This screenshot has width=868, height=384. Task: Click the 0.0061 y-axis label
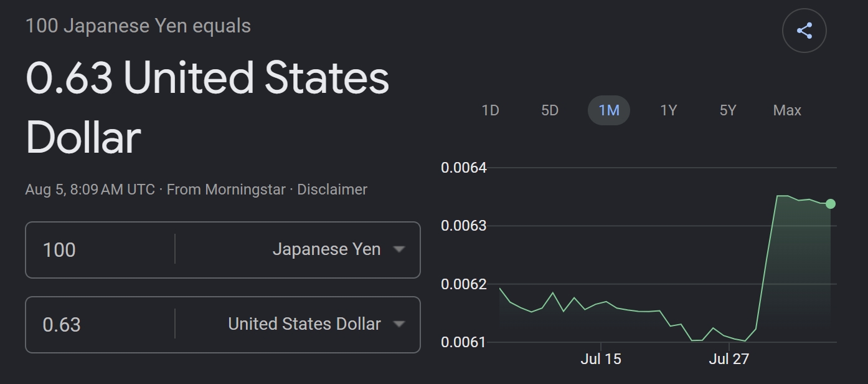pyautogui.click(x=464, y=342)
